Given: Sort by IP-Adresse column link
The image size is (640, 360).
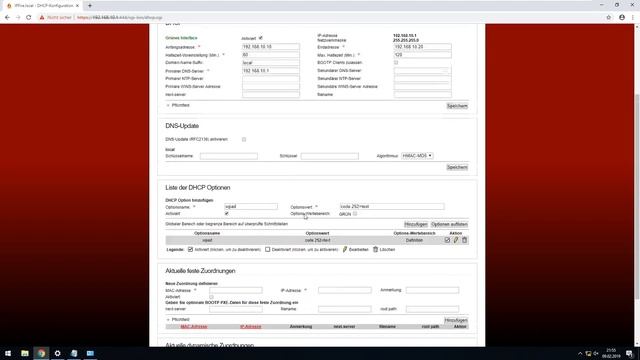Looking at the screenshot, I should pos(251,327).
